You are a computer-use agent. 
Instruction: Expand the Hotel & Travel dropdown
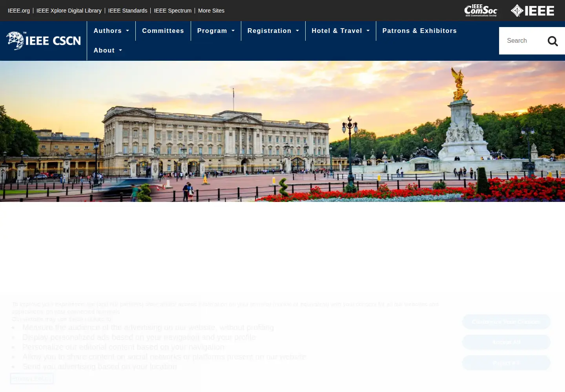click(x=341, y=31)
